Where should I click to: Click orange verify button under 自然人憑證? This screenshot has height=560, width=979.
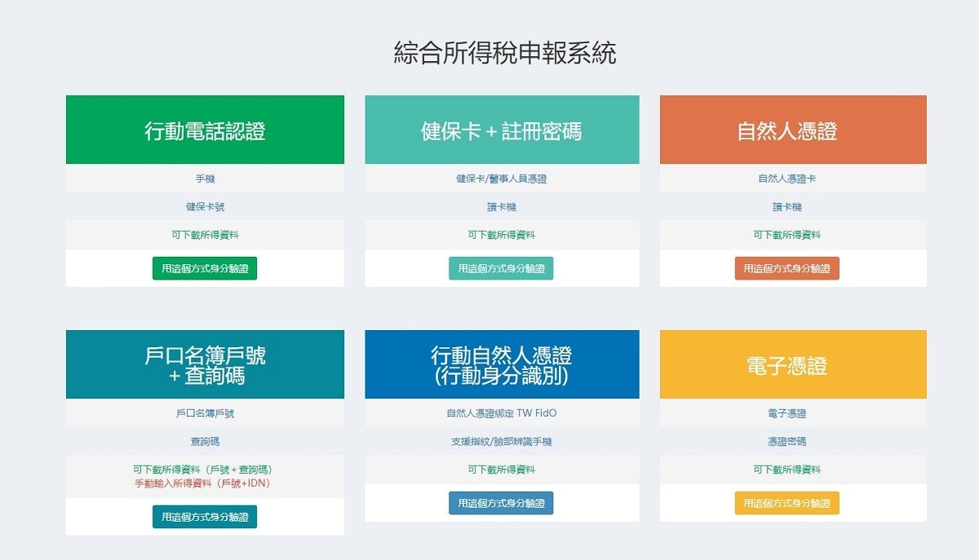click(x=787, y=268)
